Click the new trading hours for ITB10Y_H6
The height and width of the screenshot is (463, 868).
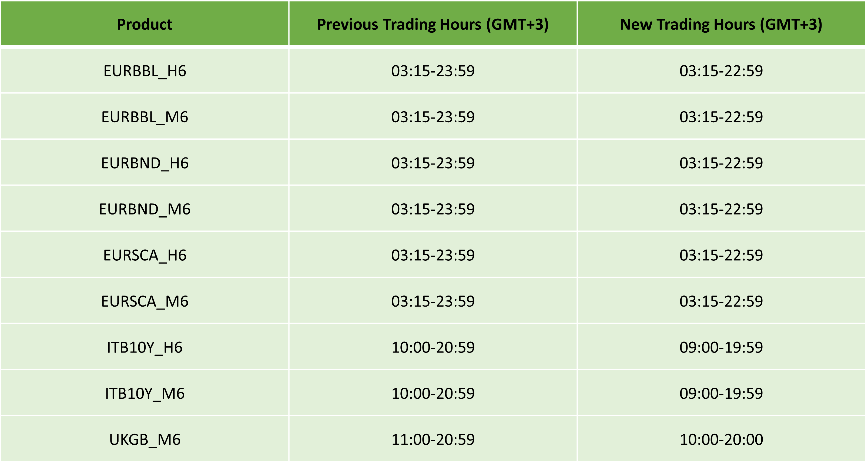coord(721,347)
